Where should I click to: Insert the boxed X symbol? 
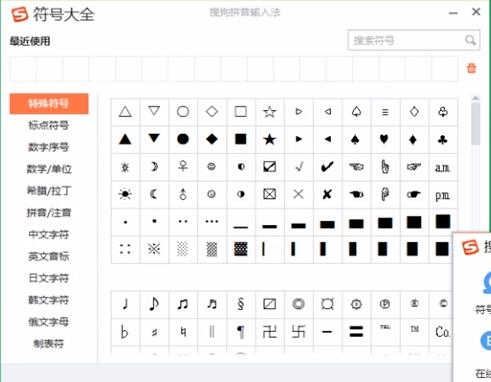click(x=269, y=194)
